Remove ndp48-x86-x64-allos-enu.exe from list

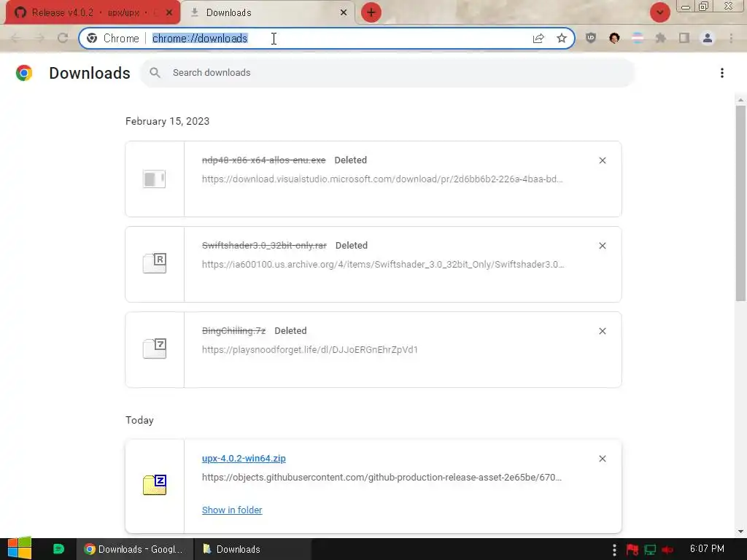(x=602, y=160)
